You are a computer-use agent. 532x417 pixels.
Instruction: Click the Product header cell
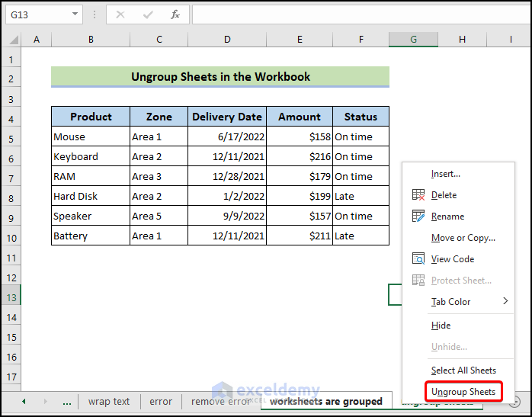(91, 117)
